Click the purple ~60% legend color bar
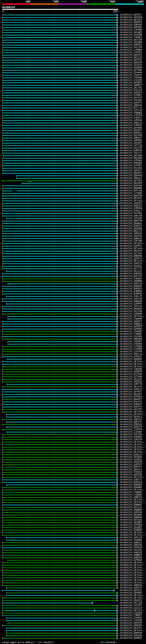This screenshot has width=146, height=644. [73, 4]
